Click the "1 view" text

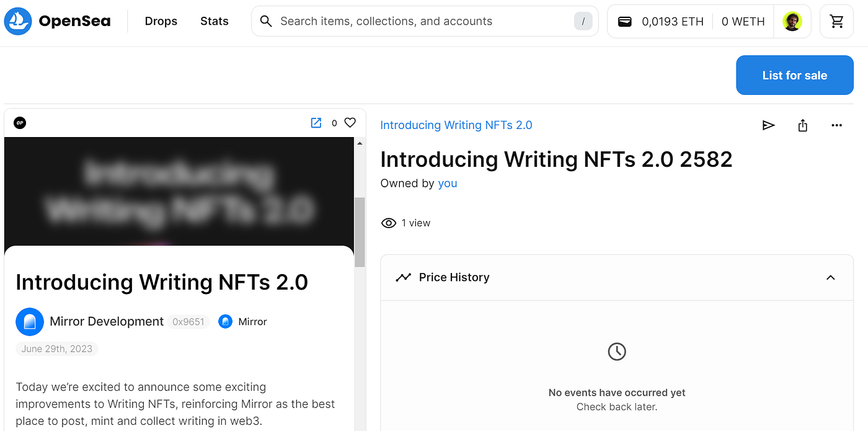[x=416, y=223]
